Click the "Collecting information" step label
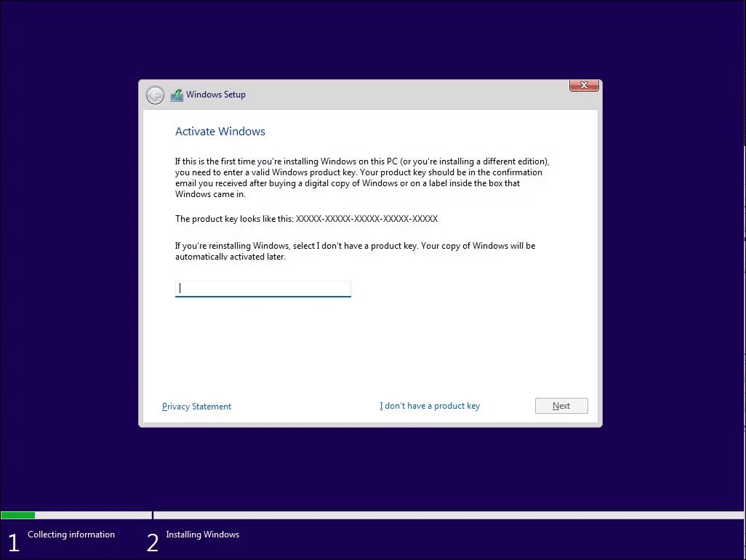Image resolution: width=746 pixels, height=560 pixels. click(x=71, y=534)
